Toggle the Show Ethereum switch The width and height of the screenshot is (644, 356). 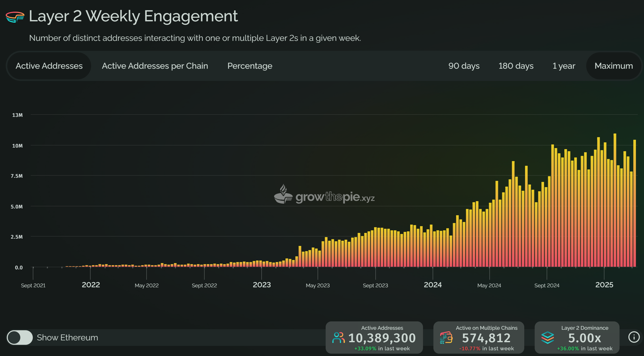point(20,338)
